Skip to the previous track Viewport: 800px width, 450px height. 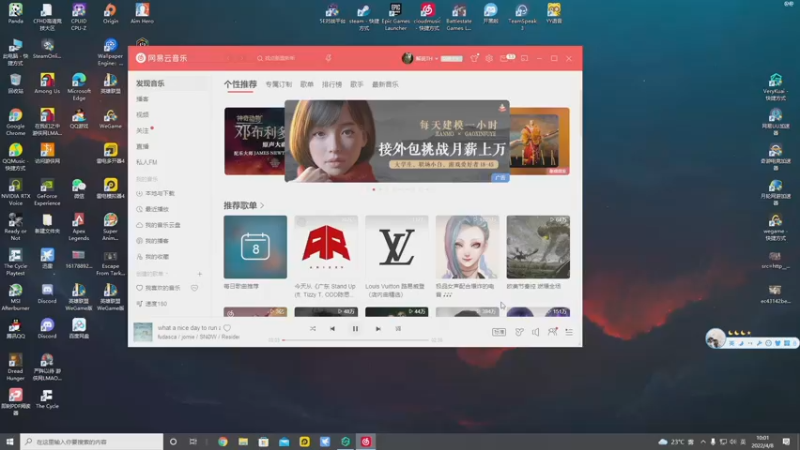click(x=332, y=329)
